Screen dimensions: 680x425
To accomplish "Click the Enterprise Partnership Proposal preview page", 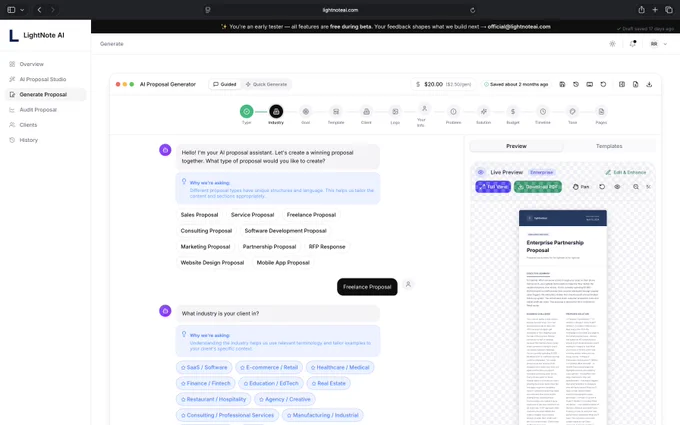I will pos(562,317).
